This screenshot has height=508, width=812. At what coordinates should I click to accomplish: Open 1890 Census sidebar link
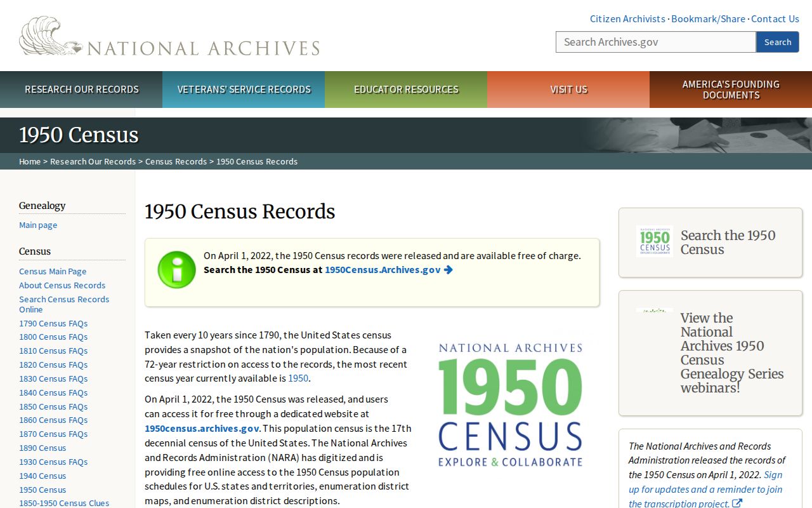coord(43,448)
